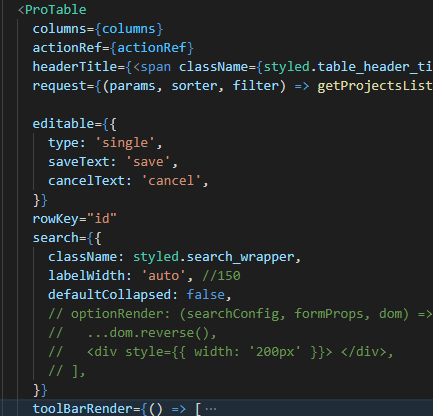
Task: Click styled.search_wrapper value
Action: [x=214, y=257]
